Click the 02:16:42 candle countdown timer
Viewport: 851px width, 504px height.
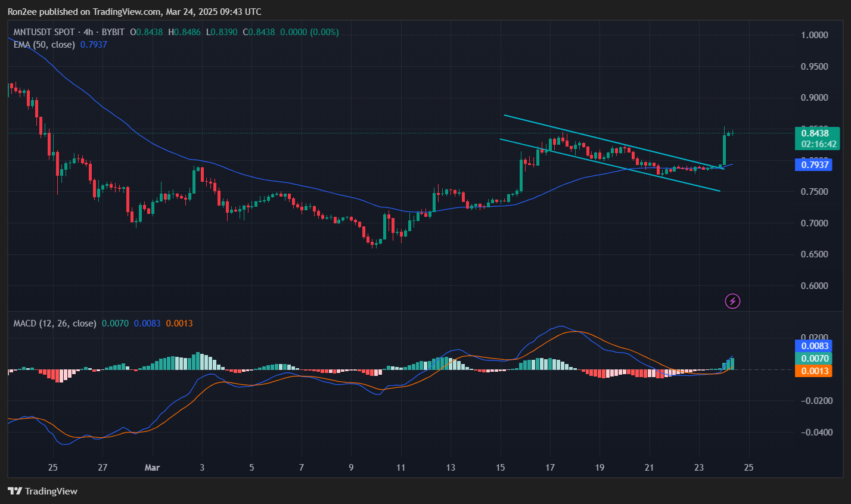pyautogui.click(x=818, y=144)
